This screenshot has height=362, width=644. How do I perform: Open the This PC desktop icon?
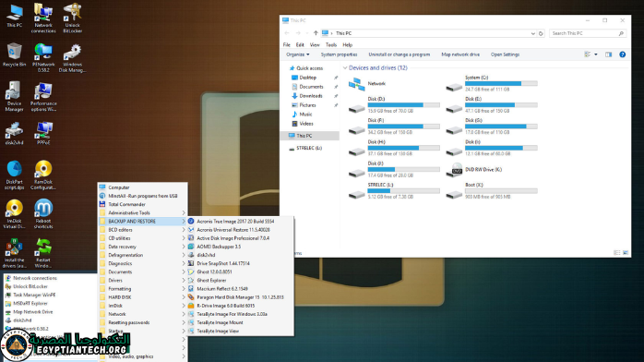click(x=15, y=16)
